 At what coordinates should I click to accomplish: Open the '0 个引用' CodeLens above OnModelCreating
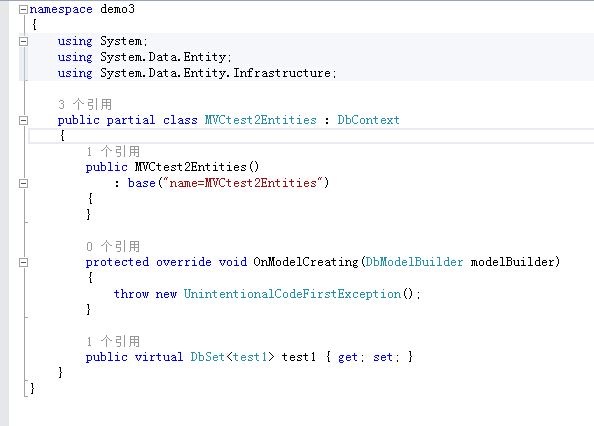pos(113,247)
